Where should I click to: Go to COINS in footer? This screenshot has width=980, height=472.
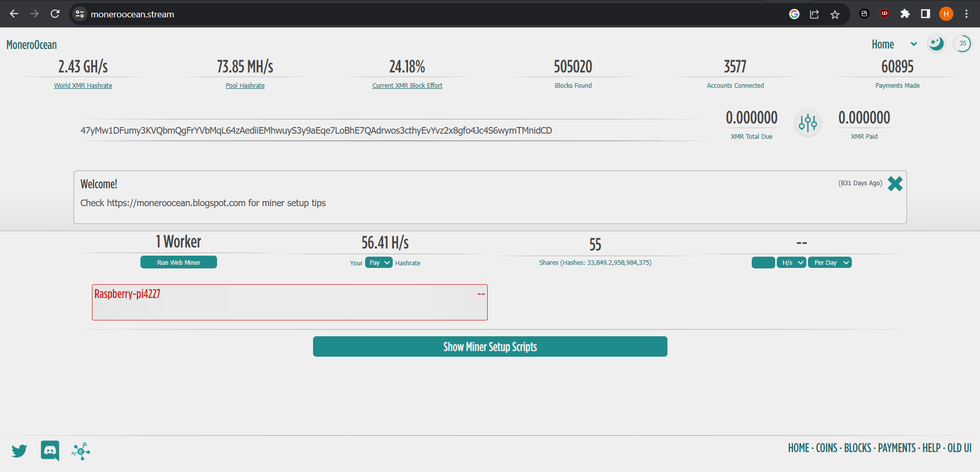pyautogui.click(x=826, y=448)
